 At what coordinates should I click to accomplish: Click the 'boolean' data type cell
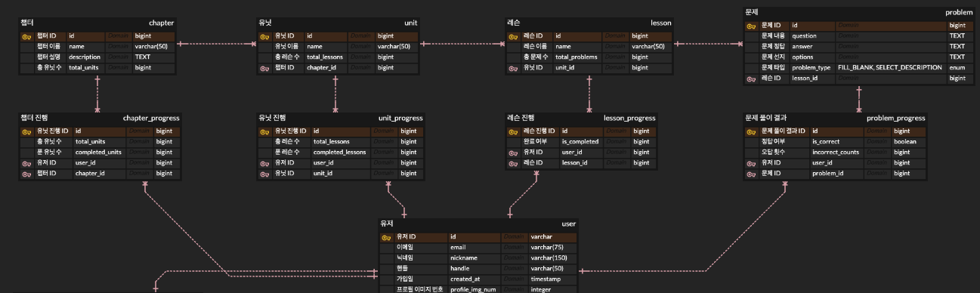[905, 142]
